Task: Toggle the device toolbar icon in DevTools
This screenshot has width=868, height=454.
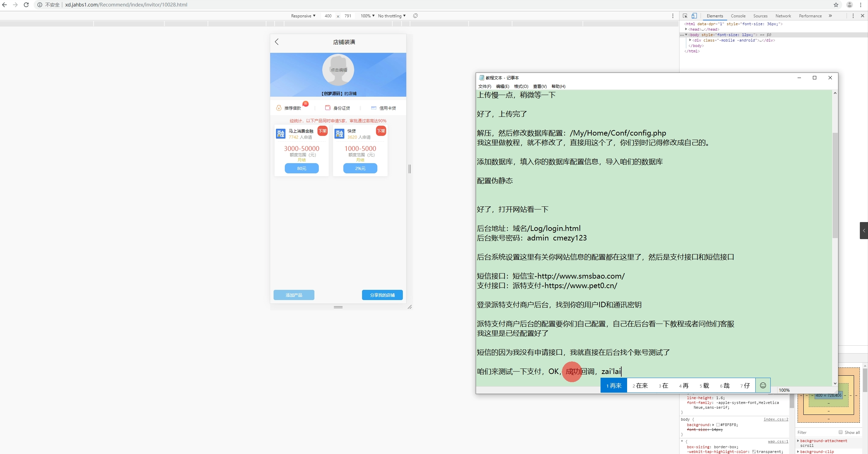Action: click(694, 16)
